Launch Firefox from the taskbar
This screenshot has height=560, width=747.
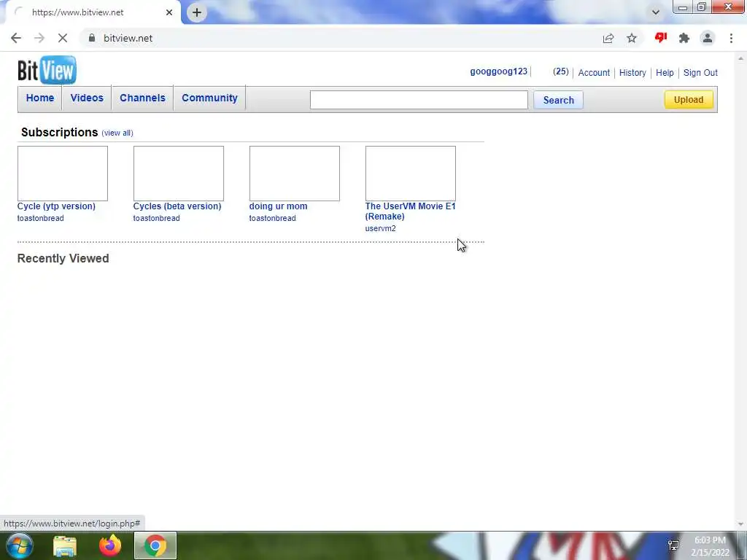click(110, 545)
